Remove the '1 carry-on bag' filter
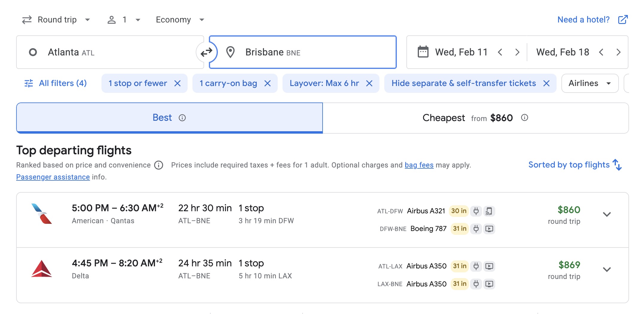 pyautogui.click(x=268, y=83)
